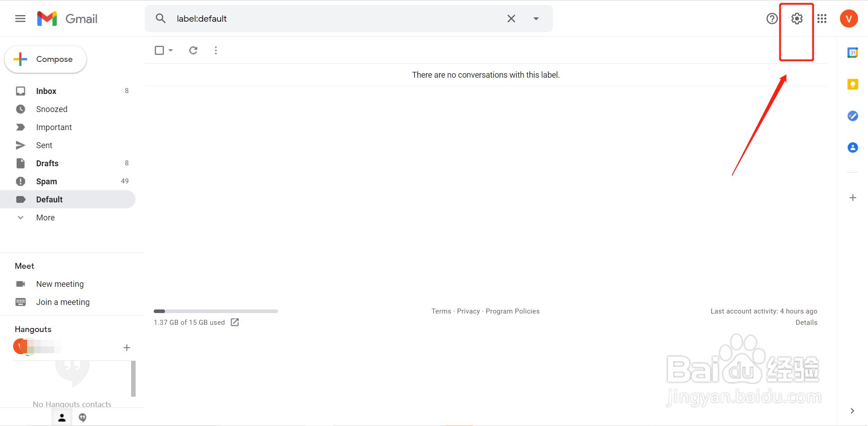Open account activity Details link
Image resolution: width=868 pixels, height=426 pixels.
806,323
